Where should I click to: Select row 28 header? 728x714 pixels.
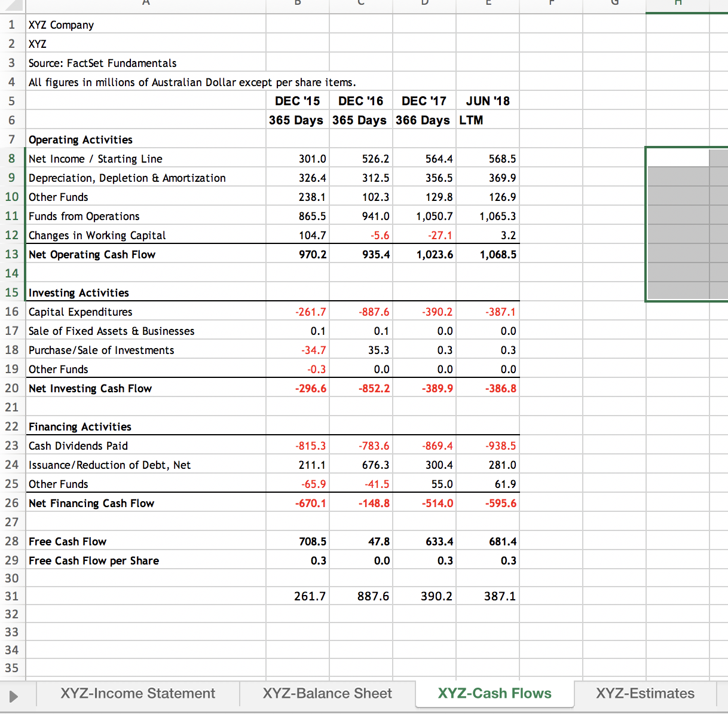12,541
